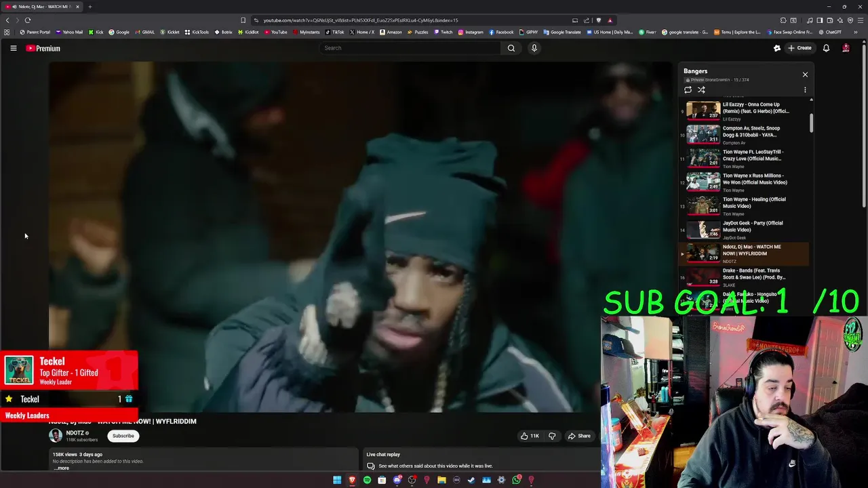Click the video player to pause
Image resolution: width=868 pixels, height=488 pixels.
pos(361,237)
